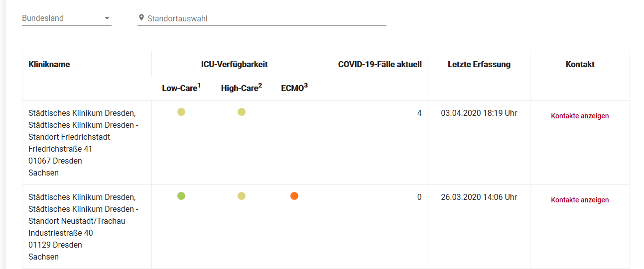Click the green Low-Care dot for Neustadt/Trachau
This screenshot has width=644, height=269.
(x=181, y=196)
